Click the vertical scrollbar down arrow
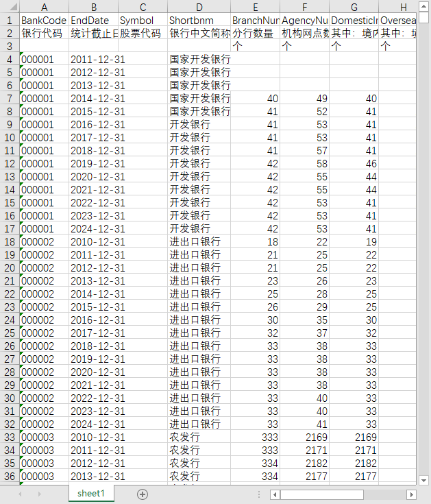The image size is (431, 504). tap(423, 481)
